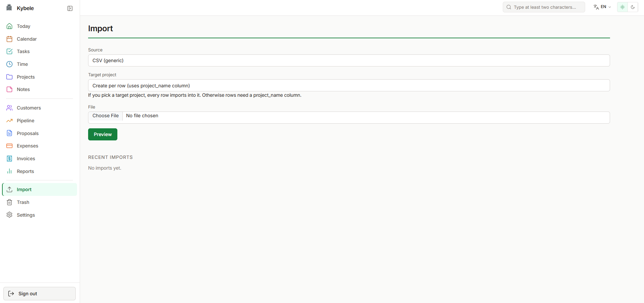
Task: Click the Sign out arrow icon
Action: (x=11, y=294)
